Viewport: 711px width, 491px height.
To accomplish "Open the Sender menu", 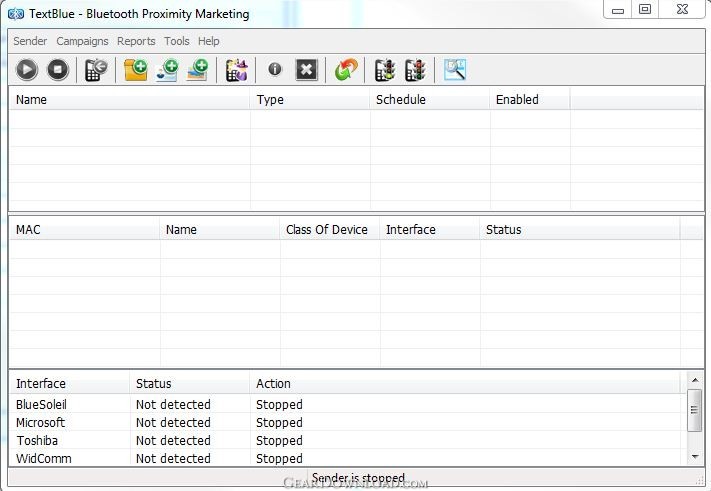I will point(30,41).
